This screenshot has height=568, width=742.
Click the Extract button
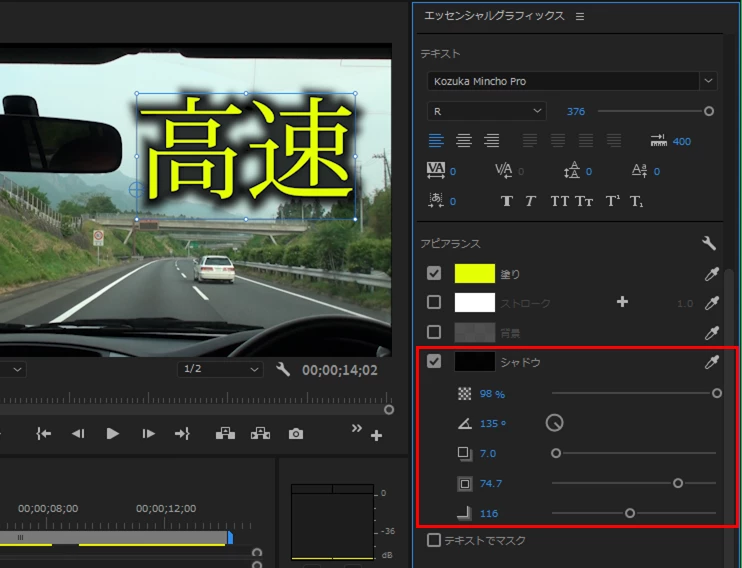pos(260,434)
